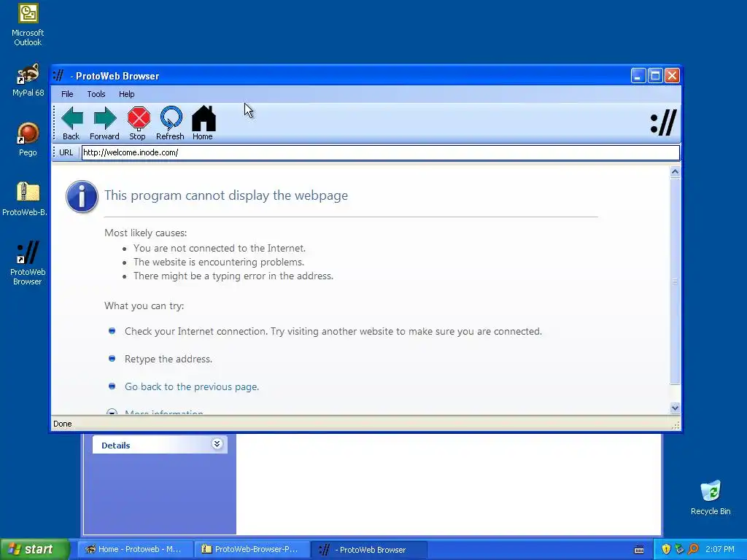Select the Recycle Bin icon
The width and height of the screenshot is (747, 560).
(x=711, y=497)
